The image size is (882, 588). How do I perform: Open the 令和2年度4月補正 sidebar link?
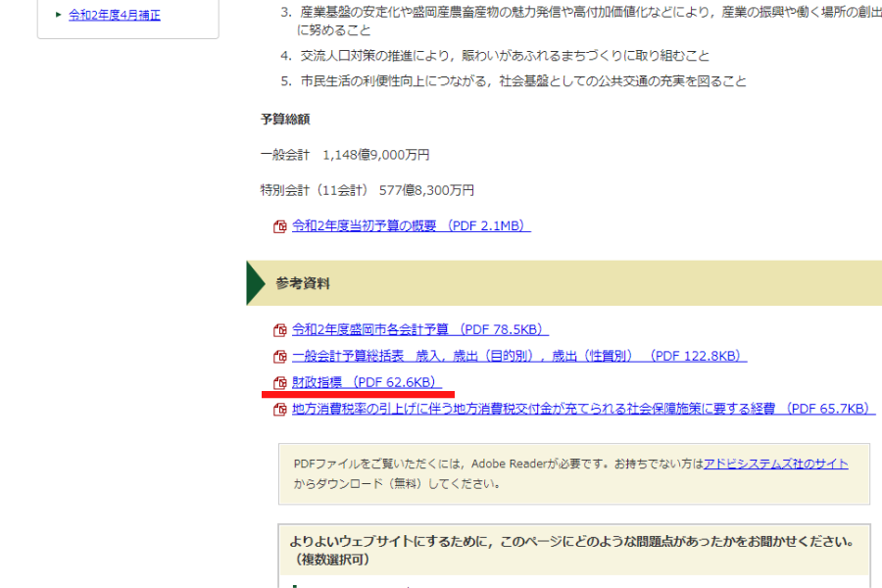click(x=115, y=15)
